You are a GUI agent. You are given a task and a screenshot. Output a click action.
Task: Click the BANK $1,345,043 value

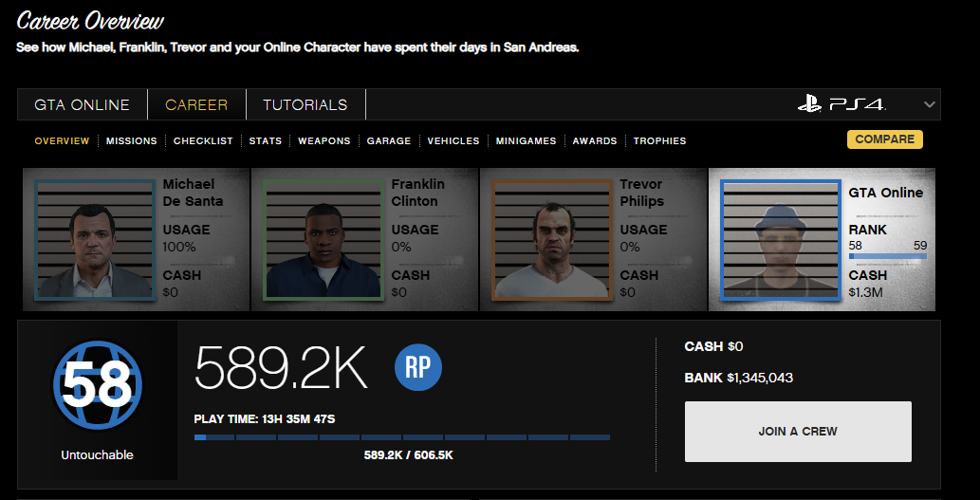click(739, 379)
